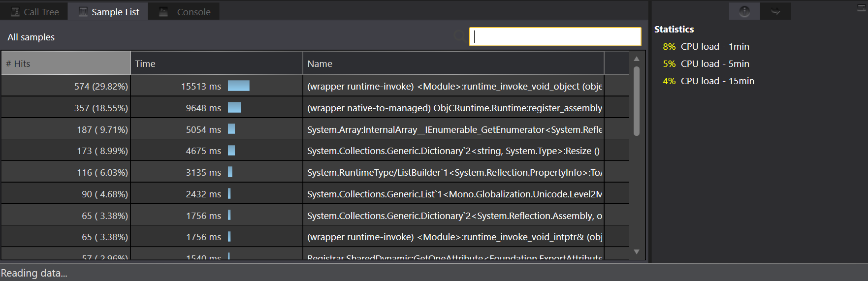Click the panel options icon at top-right corner
The height and width of the screenshot is (281, 868).
(862, 8)
